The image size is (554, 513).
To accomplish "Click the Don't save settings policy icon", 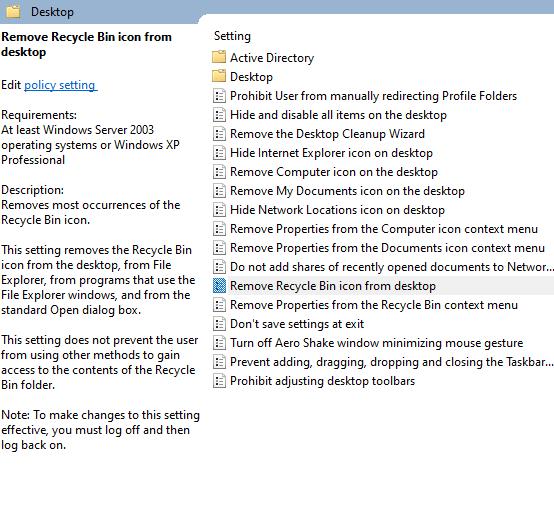I will (x=219, y=324).
